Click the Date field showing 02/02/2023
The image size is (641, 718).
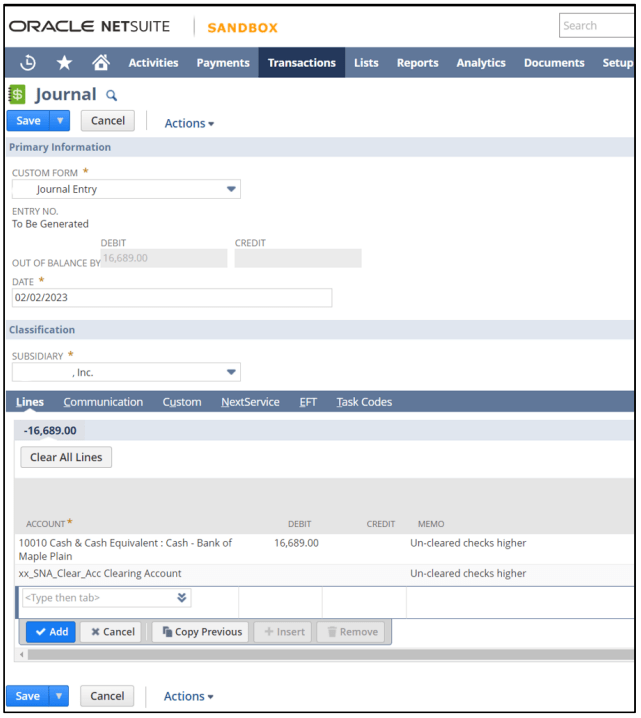tap(172, 298)
